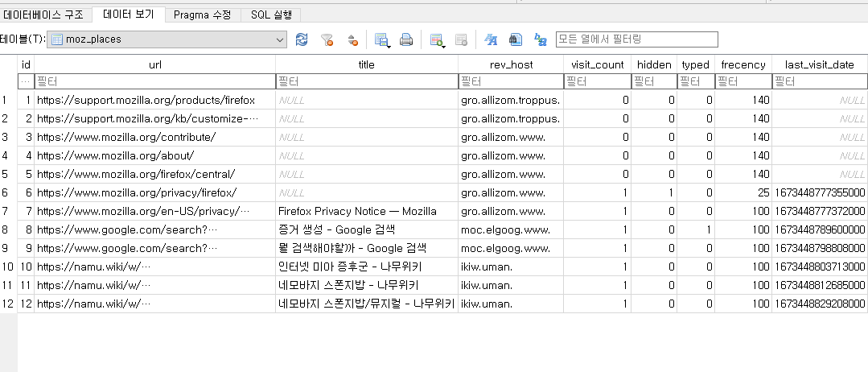This screenshot has height=372, width=868.
Task: Select the frecency value 25
Action: click(x=743, y=193)
